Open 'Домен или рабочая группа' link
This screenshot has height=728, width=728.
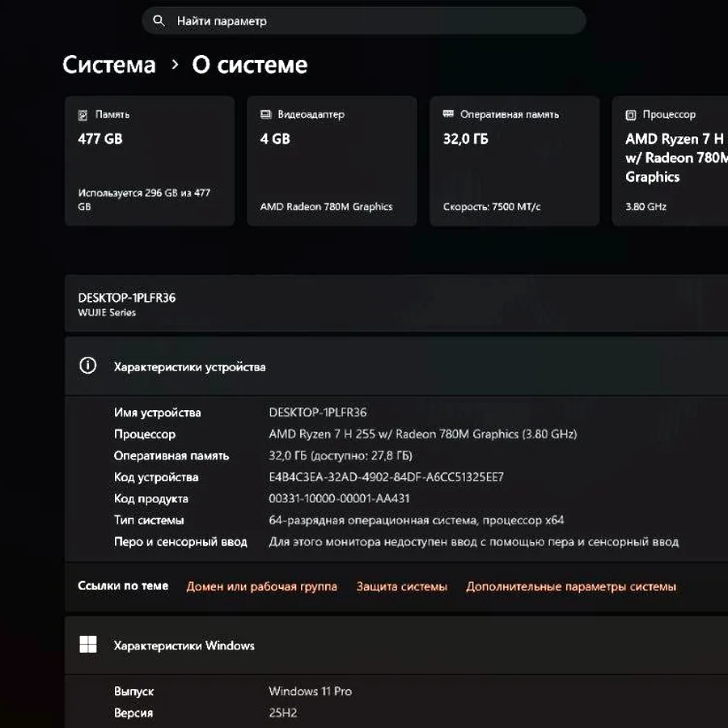pyautogui.click(x=262, y=586)
